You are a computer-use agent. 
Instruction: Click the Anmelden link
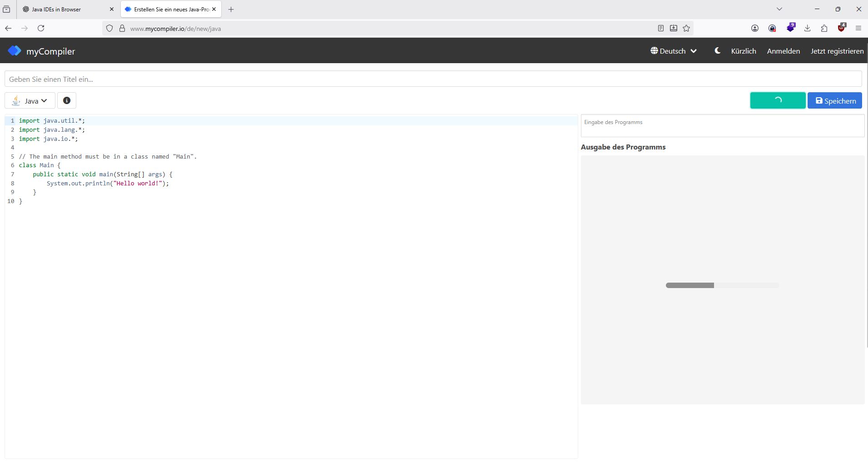point(783,51)
